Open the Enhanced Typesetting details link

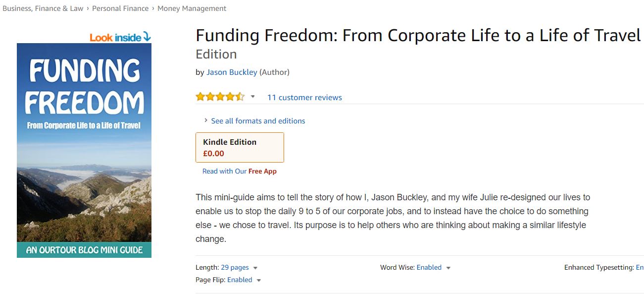(640, 267)
